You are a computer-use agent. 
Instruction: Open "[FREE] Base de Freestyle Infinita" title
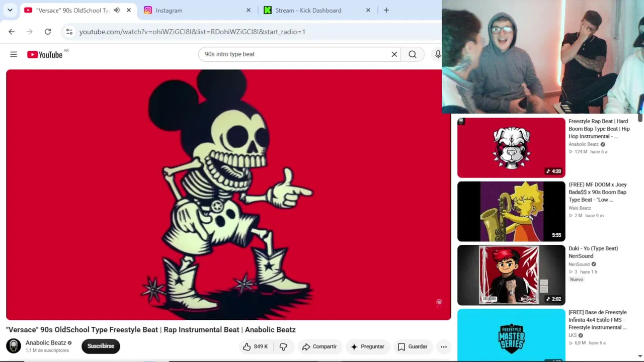[x=598, y=320]
